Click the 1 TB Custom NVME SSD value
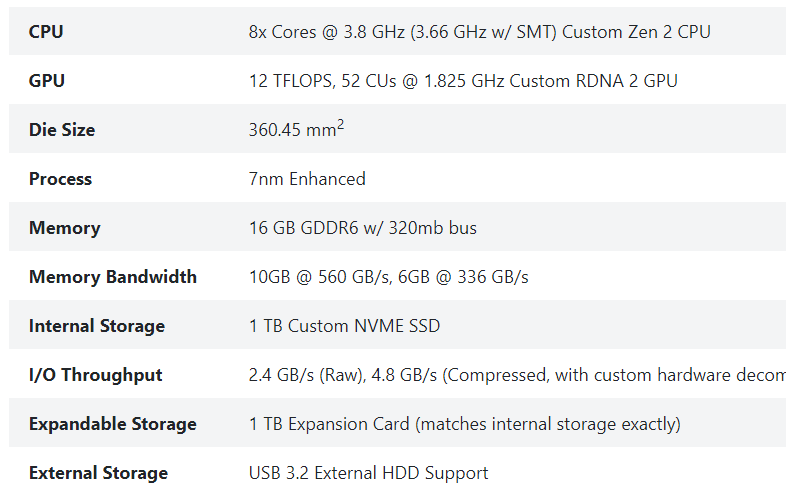786x489 pixels. (x=344, y=326)
